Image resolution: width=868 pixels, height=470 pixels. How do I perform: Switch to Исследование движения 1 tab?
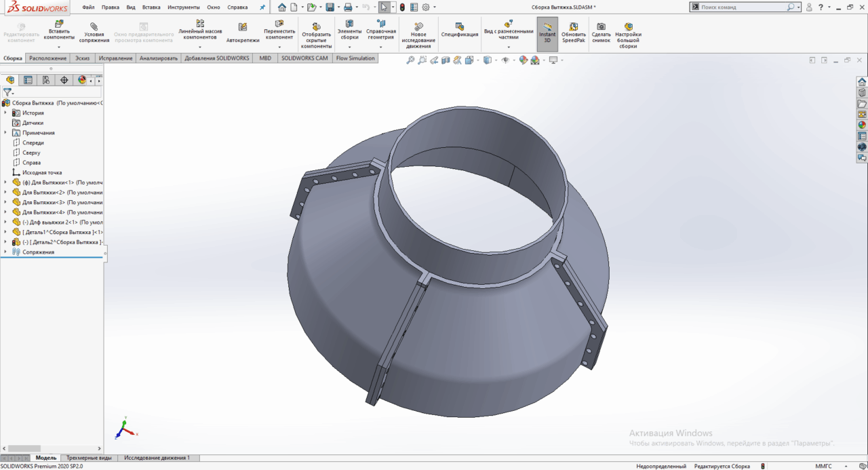tap(157, 458)
